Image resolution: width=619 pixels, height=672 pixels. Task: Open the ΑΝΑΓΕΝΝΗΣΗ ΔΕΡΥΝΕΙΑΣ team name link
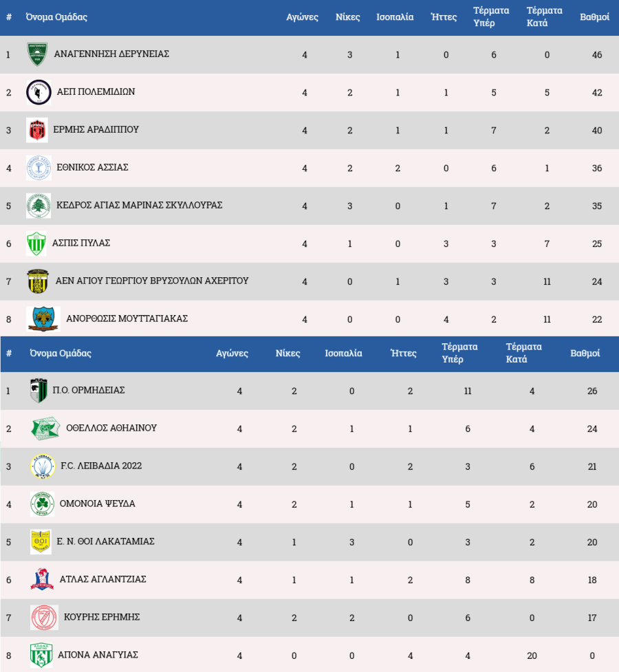111,54
